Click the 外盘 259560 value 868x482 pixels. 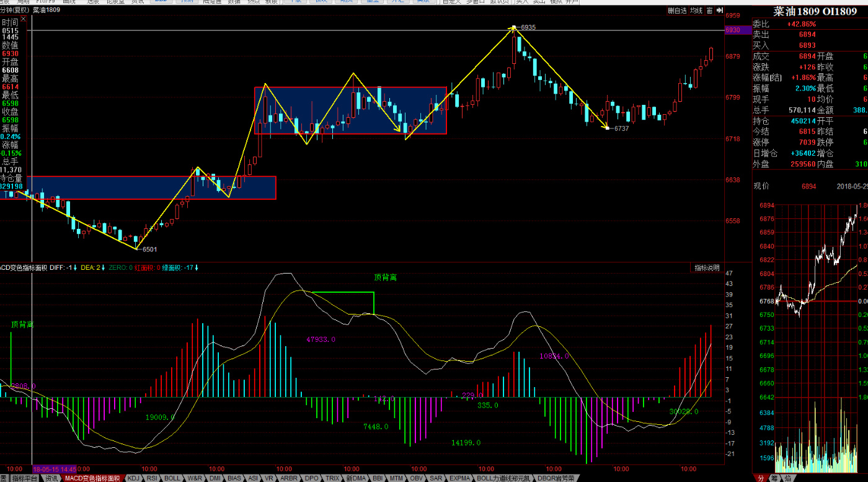804,164
